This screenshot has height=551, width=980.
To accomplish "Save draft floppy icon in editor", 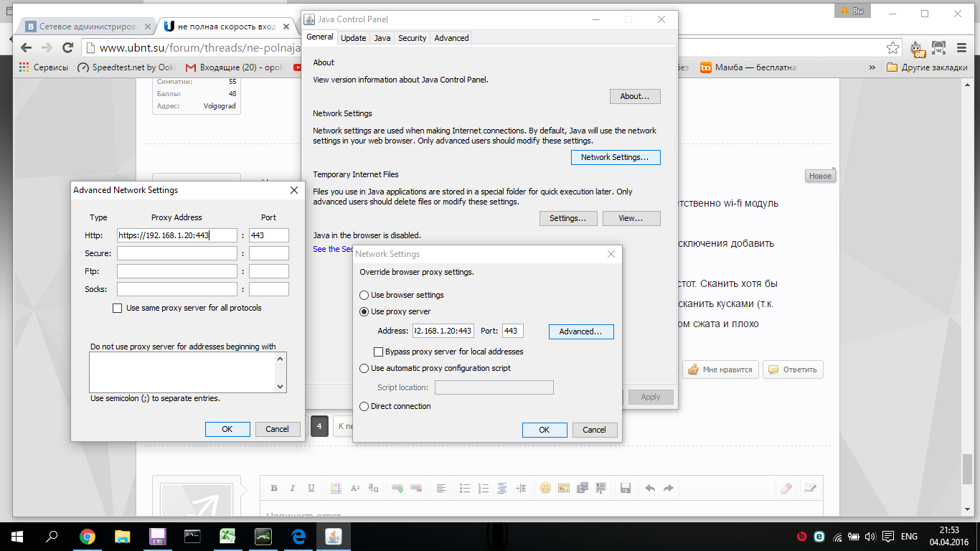I will coord(625,488).
